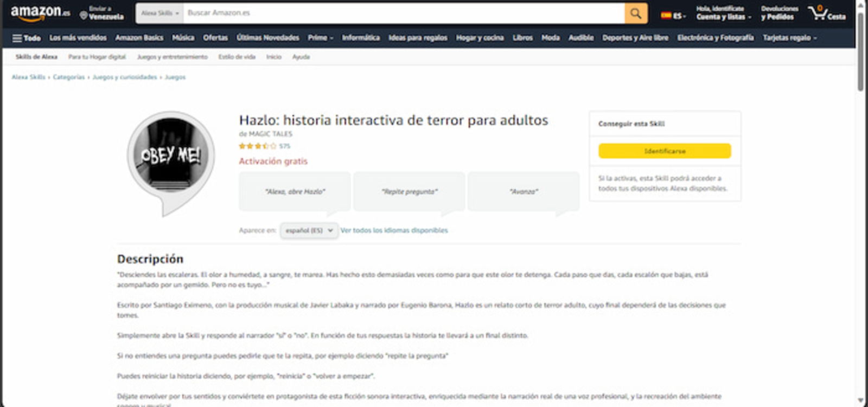This screenshot has height=407, width=868.
Task: Open Ideas para regalos menu item
Action: click(x=418, y=38)
